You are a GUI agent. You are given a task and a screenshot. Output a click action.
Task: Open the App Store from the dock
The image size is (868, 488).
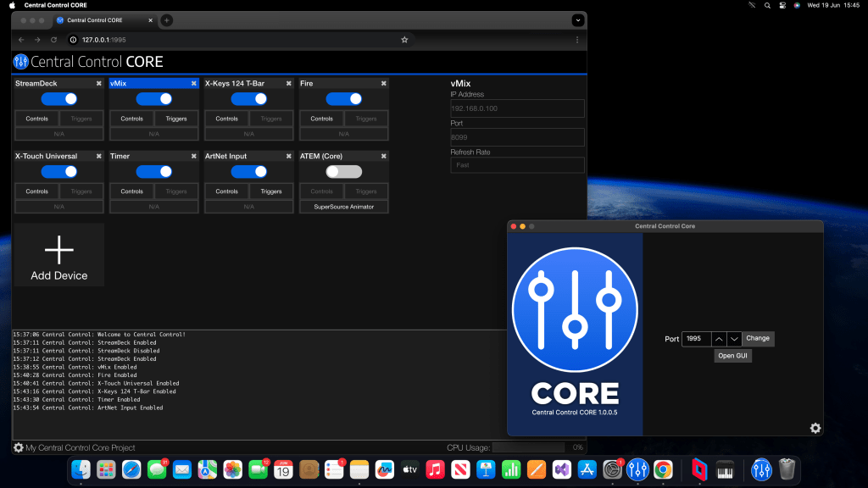tap(587, 469)
